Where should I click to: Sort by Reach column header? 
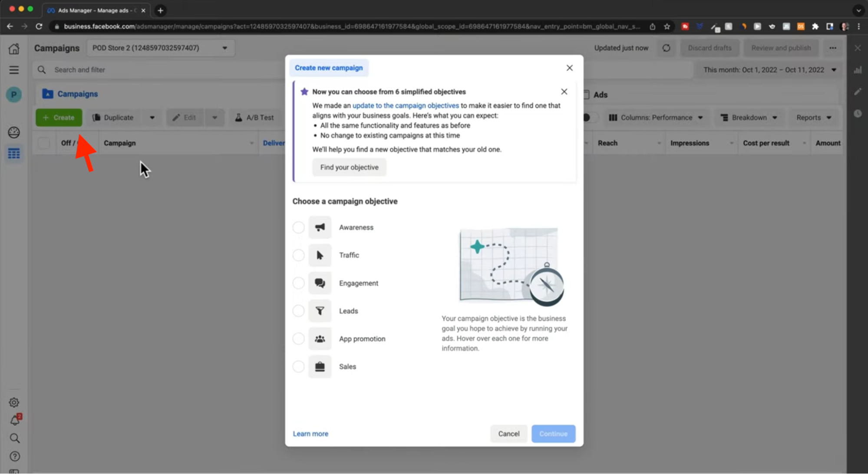pyautogui.click(x=607, y=143)
